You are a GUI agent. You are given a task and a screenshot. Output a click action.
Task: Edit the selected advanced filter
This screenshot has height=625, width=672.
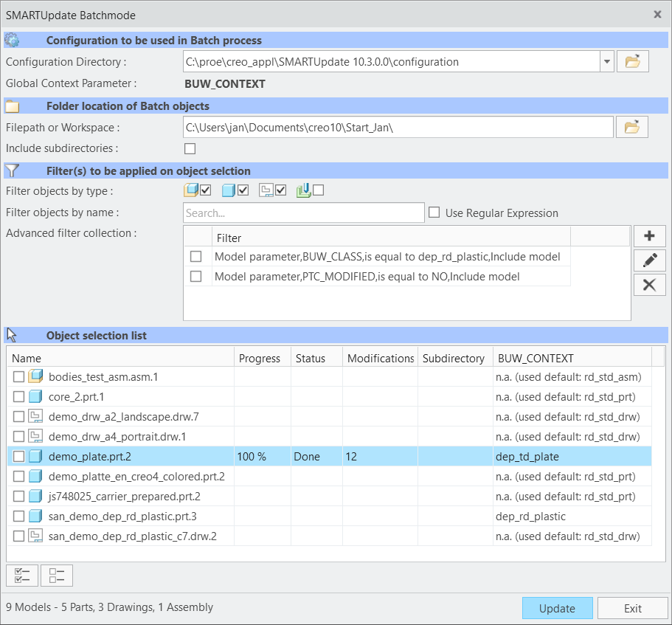pyautogui.click(x=649, y=260)
